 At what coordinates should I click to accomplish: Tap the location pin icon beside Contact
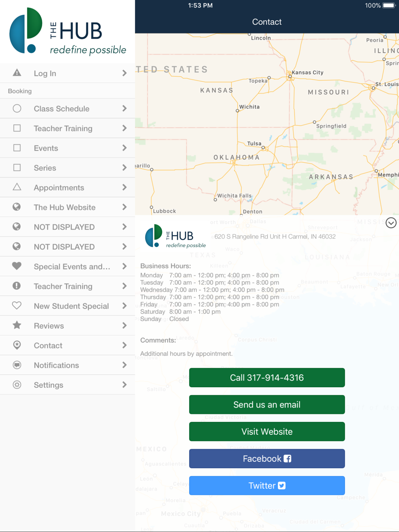pyautogui.click(x=17, y=345)
